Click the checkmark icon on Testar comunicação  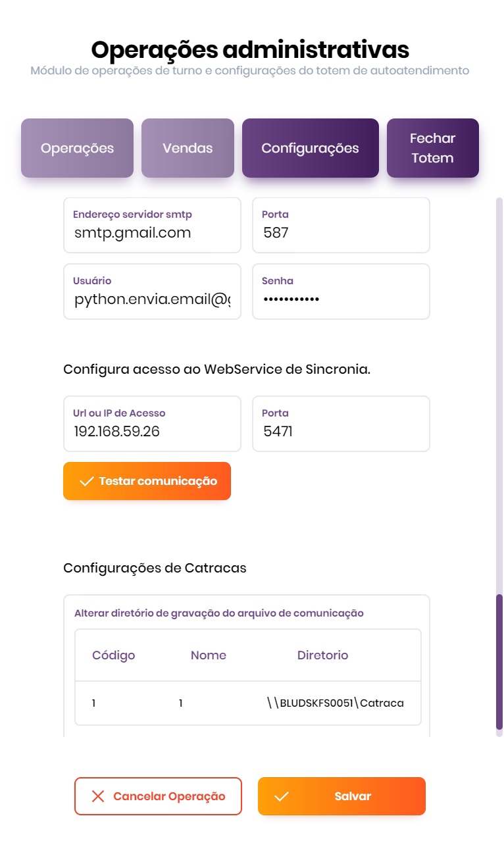pyautogui.click(x=86, y=482)
